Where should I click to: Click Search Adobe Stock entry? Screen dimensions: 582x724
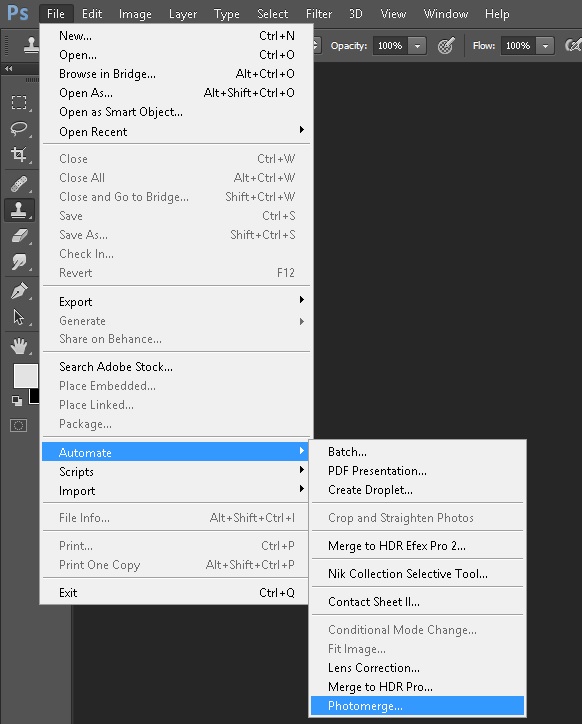pos(116,367)
